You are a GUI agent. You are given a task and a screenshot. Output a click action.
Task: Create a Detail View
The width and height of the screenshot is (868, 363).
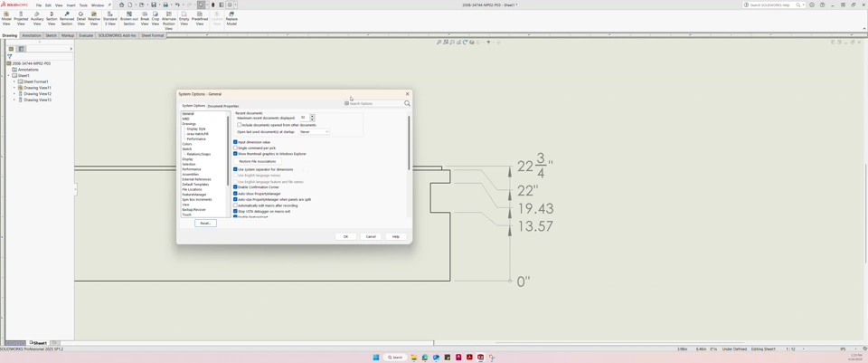[80, 18]
